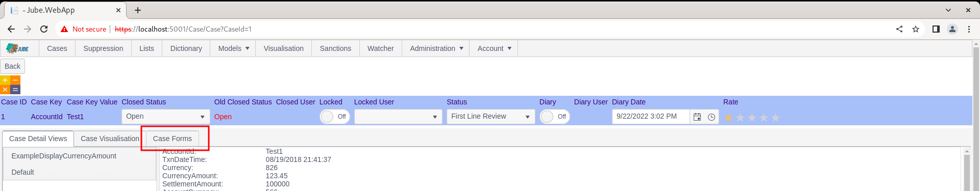Set Rate to one star

point(728,118)
